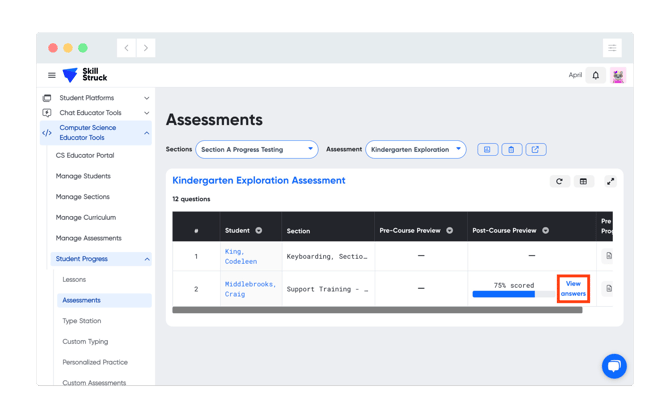Open the user profile avatar
This screenshot has height=418, width=670.
click(618, 76)
